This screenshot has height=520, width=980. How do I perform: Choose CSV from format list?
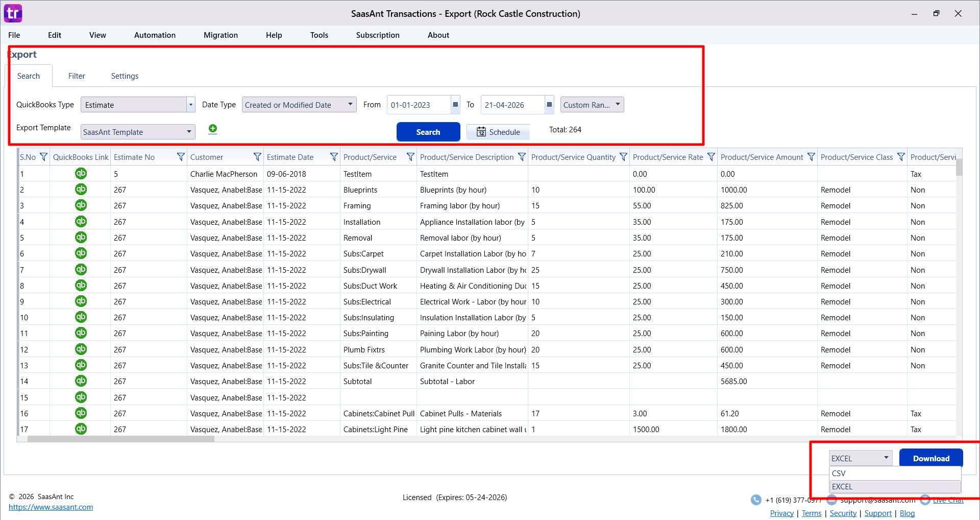(x=895, y=474)
